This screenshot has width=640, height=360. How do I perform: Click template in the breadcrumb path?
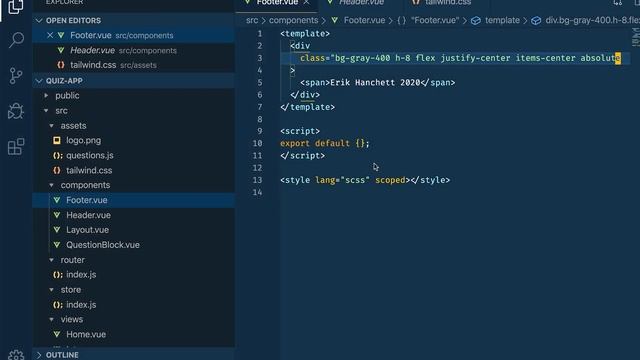502,20
